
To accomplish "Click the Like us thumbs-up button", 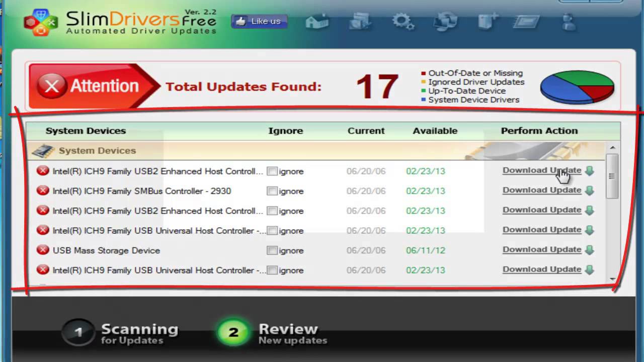I will 259,21.
